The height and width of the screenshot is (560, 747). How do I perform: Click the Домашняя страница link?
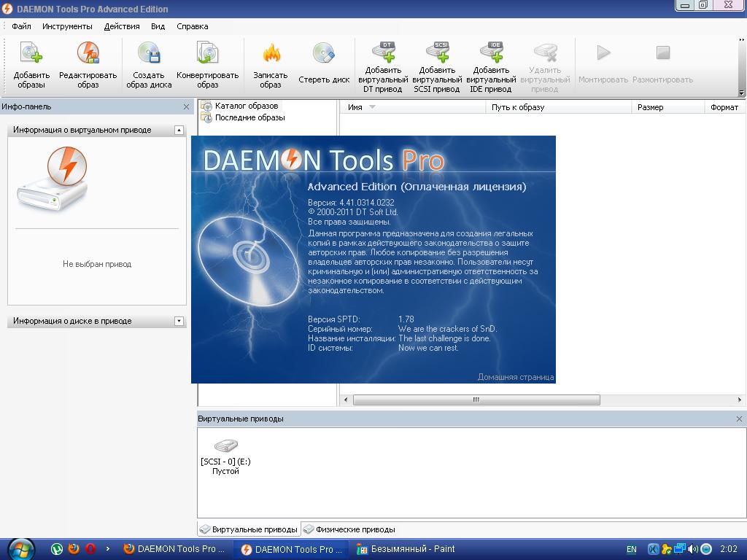[515, 377]
